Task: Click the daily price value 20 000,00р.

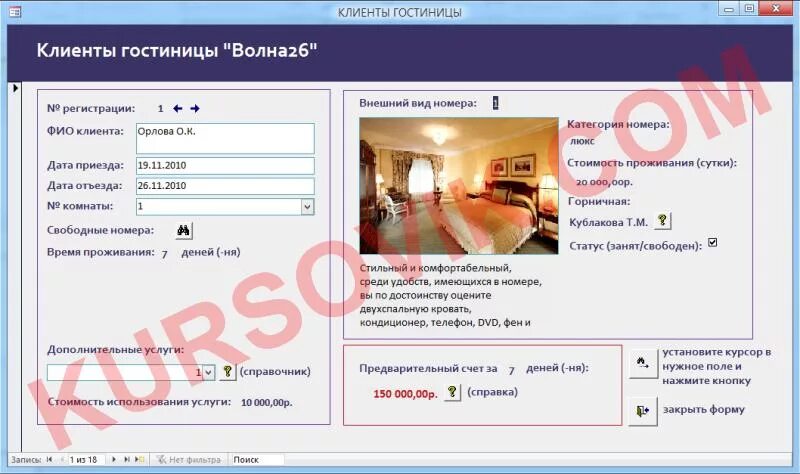Action: (604, 182)
